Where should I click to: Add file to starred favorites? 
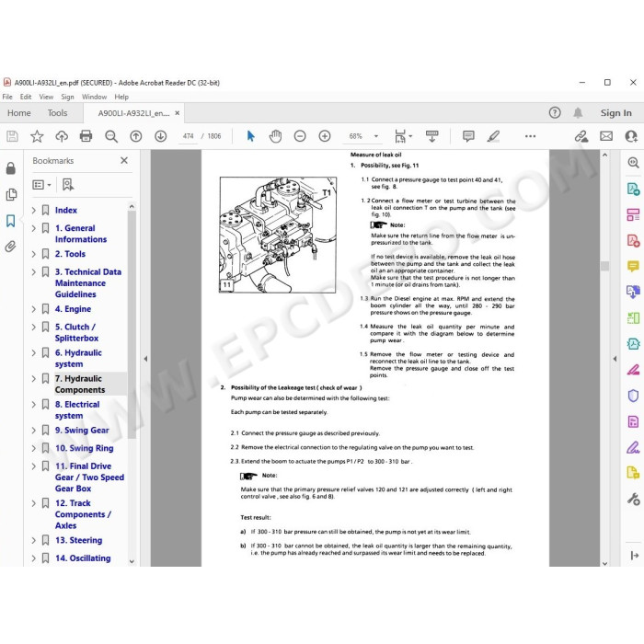37,136
